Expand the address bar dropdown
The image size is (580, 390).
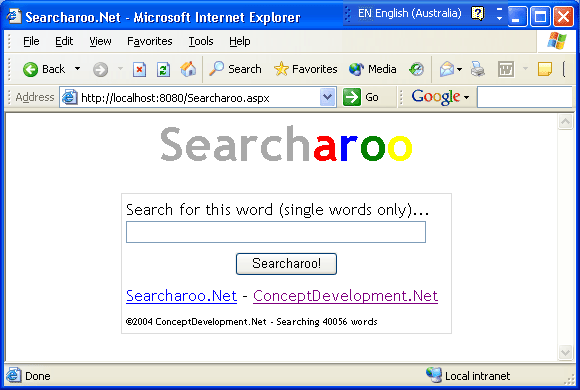(327, 97)
